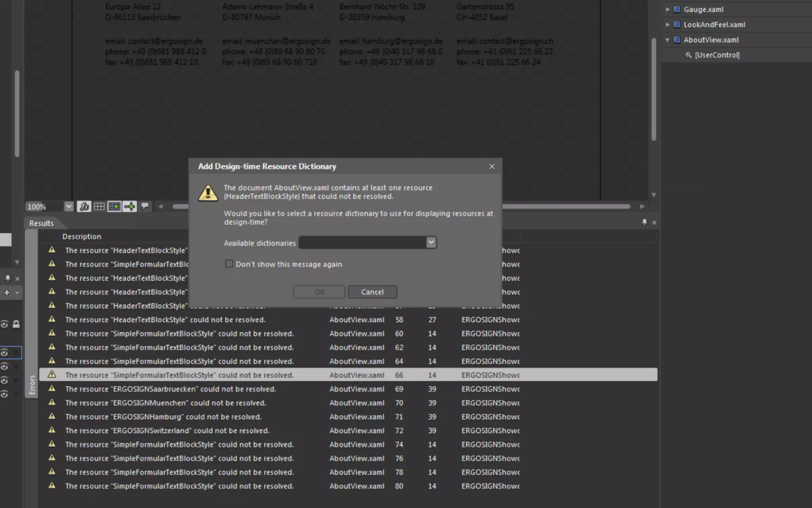Screen dimensions: 812x508
Task: Click the artboard vertical scrollbar thumb
Action: pyautogui.click(x=653, y=89)
